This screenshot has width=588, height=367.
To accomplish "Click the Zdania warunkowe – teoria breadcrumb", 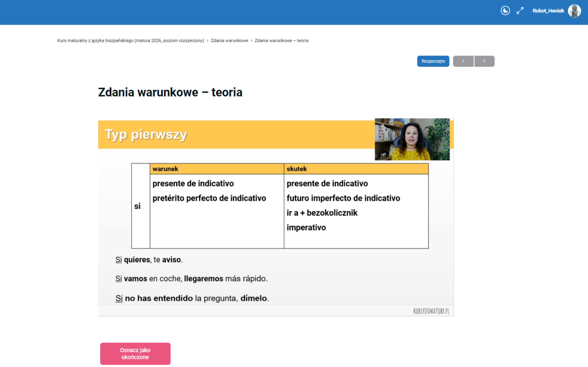I will [x=281, y=41].
